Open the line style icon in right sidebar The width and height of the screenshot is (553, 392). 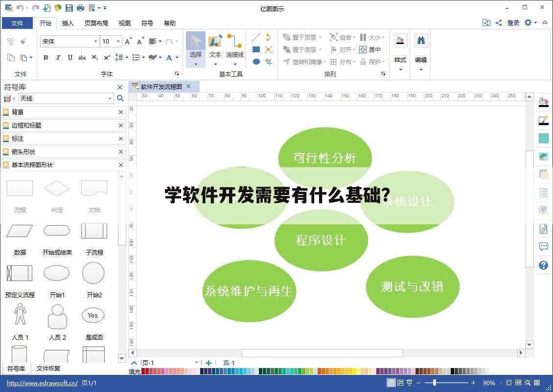point(544,120)
